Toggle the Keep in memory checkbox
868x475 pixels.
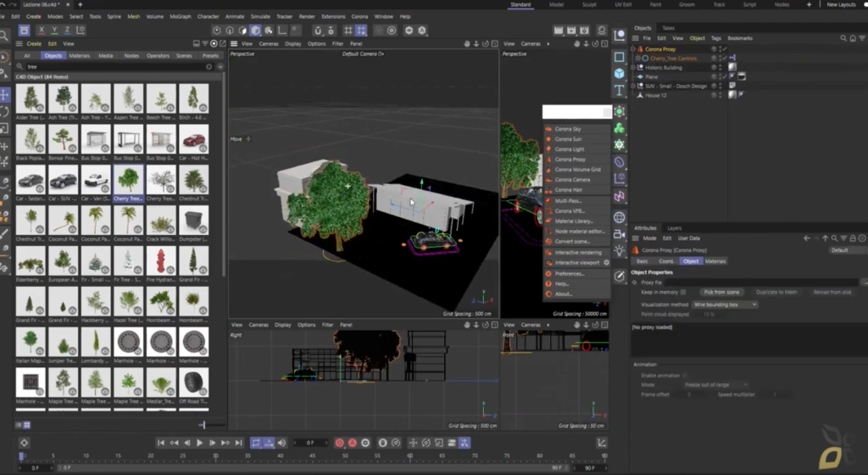683,293
